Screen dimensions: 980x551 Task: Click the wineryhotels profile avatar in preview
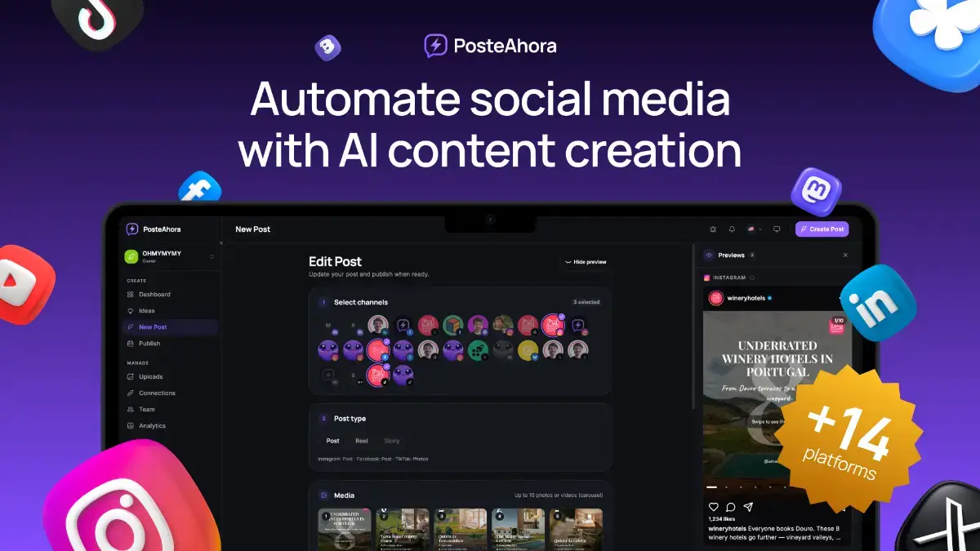tap(715, 298)
